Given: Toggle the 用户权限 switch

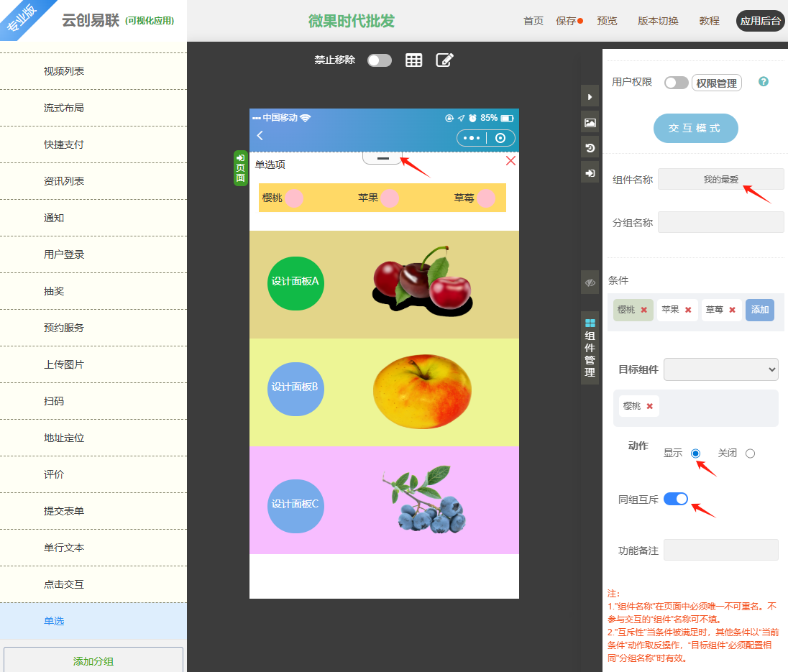Looking at the screenshot, I should click(676, 83).
